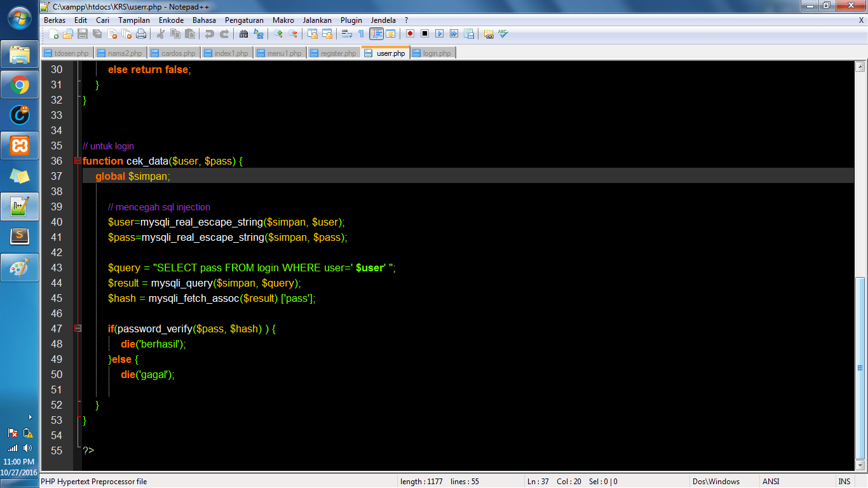This screenshot has width=868, height=488.
Task: Click the Copy toolbar icon
Action: (175, 34)
